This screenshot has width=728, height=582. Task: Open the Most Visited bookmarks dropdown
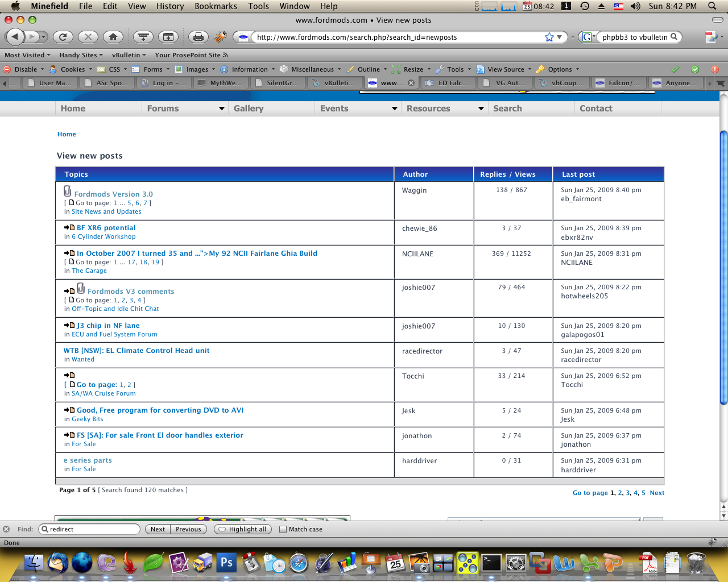(x=28, y=55)
